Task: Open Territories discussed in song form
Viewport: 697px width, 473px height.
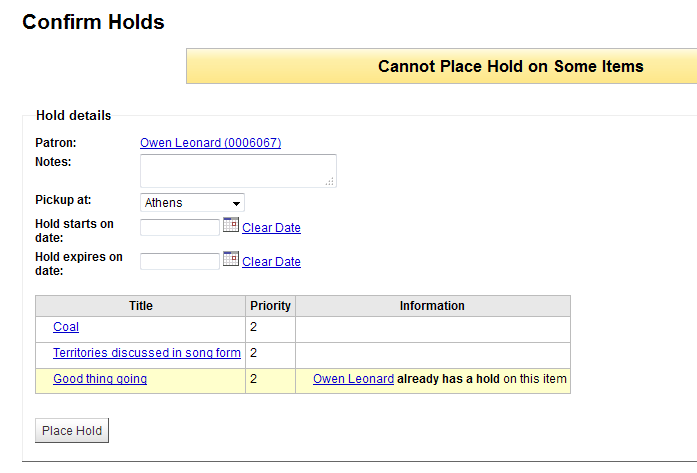Action: point(147,353)
